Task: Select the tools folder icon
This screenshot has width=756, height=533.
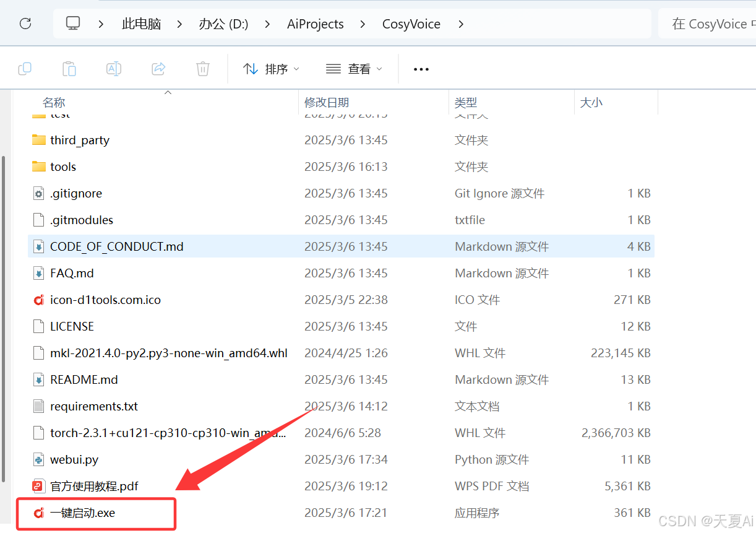Action: (39, 167)
